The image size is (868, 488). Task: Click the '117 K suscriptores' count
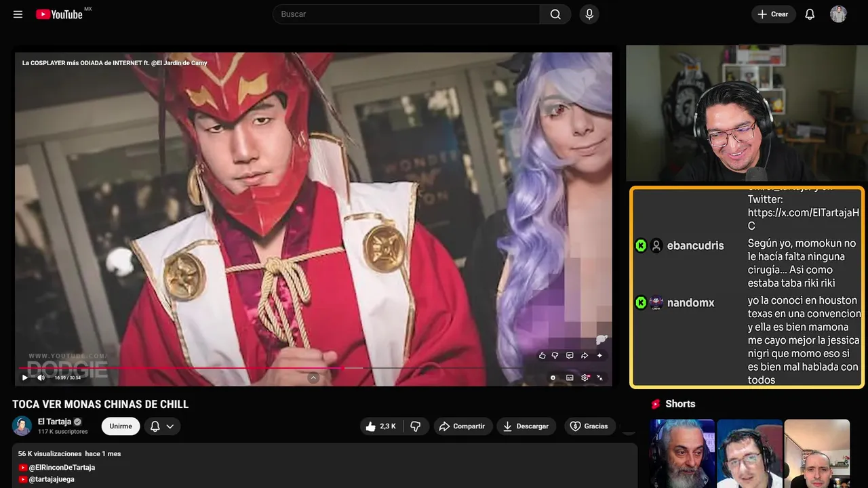tap(62, 432)
